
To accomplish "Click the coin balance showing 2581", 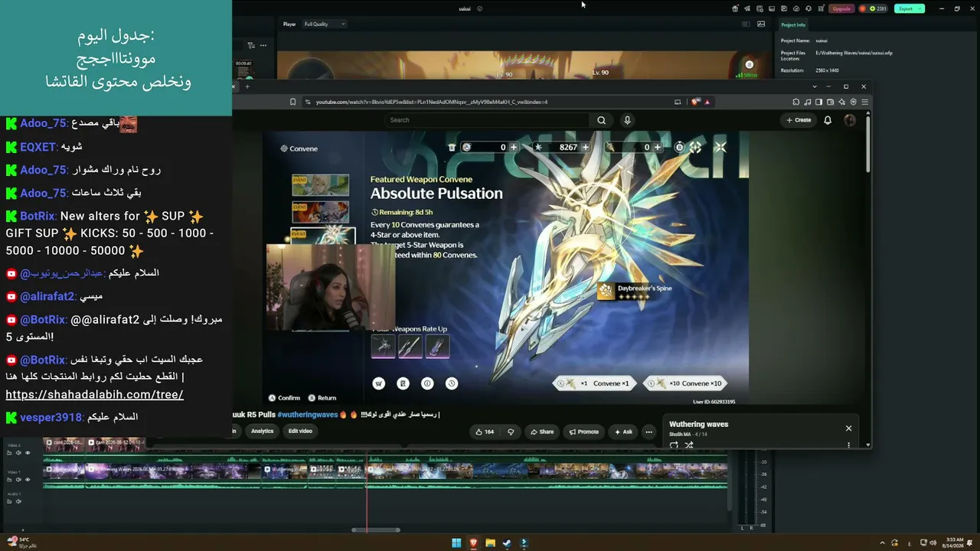I will (x=873, y=8).
